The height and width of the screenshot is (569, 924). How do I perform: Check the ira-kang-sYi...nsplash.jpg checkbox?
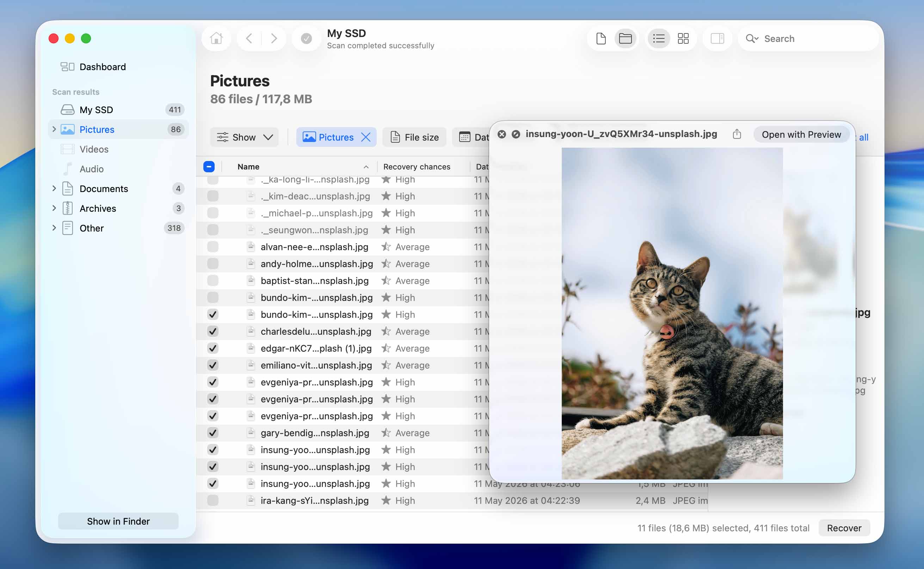click(212, 501)
